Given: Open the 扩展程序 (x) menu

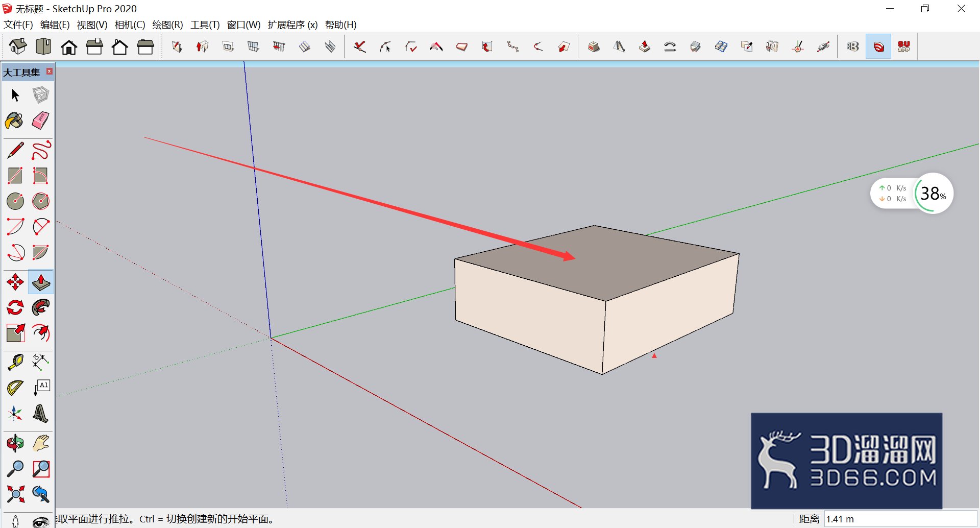Looking at the screenshot, I should 292,25.
